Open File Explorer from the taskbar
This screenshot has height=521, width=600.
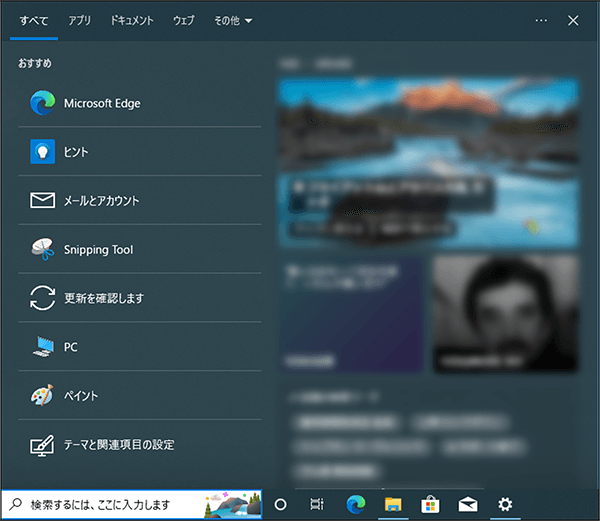pyautogui.click(x=393, y=505)
